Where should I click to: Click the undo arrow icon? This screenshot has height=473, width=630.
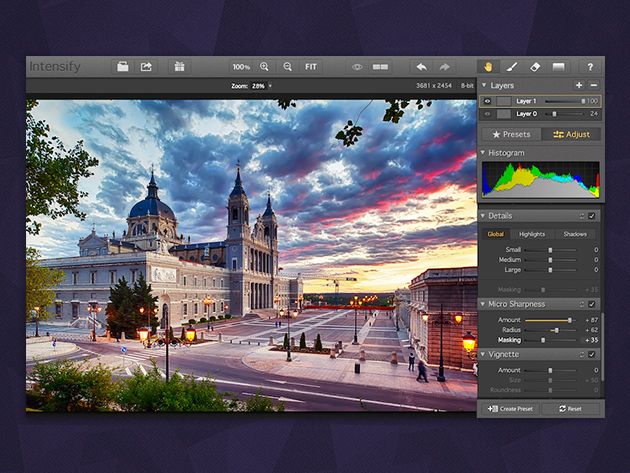(x=422, y=67)
